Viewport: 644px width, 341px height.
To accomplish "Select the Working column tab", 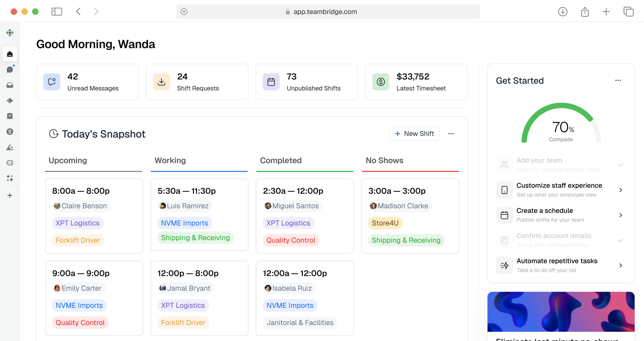I will click(x=170, y=160).
